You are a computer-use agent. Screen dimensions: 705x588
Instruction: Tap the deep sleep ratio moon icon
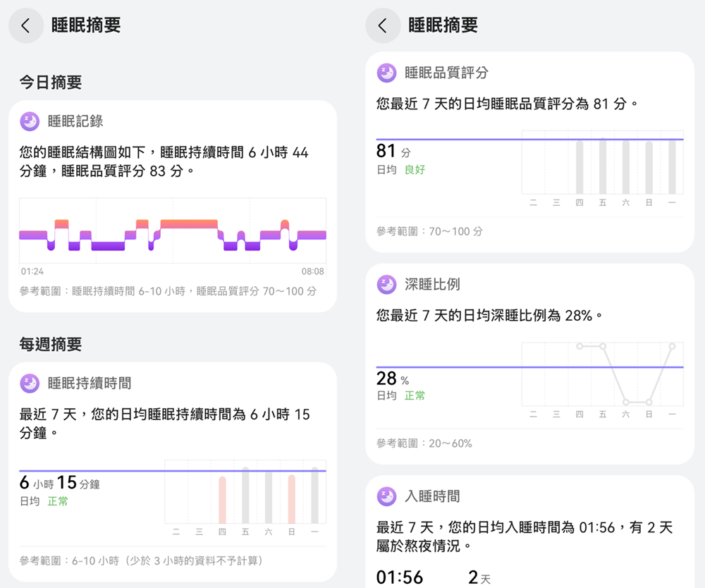(386, 285)
